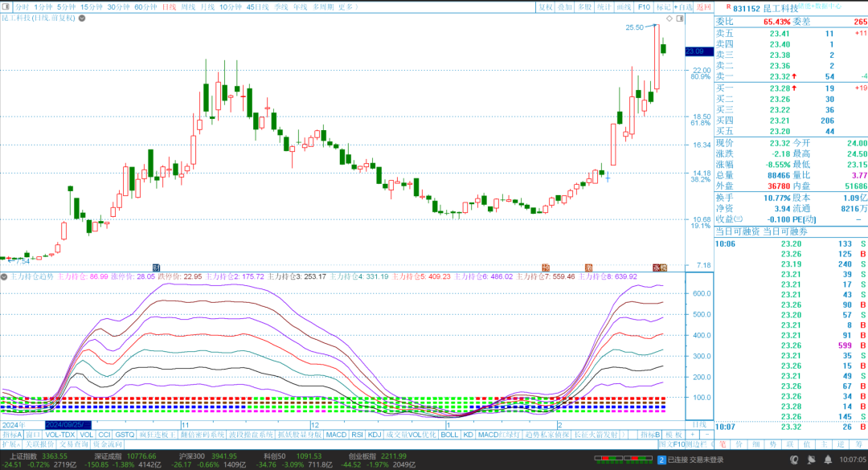Click the + zoom-in button under the chart
This screenshot has height=470, width=868.
click(x=692, y=435)
